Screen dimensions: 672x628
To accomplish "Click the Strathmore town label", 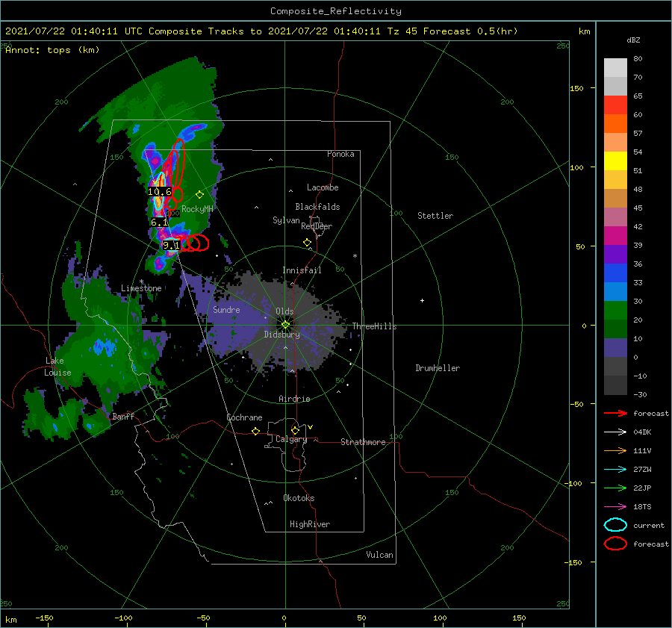I will pyautogui.click(x=363, y=442).
